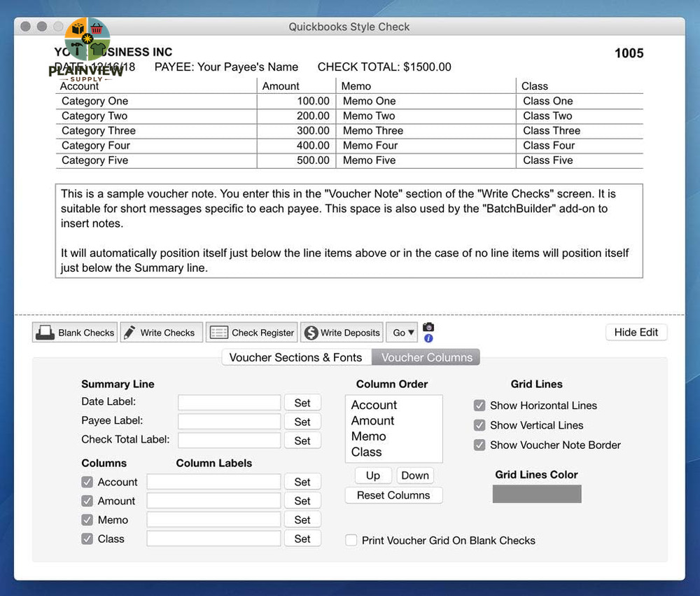Set the Amount column label

pyautogui.click(x=302, y=501)
